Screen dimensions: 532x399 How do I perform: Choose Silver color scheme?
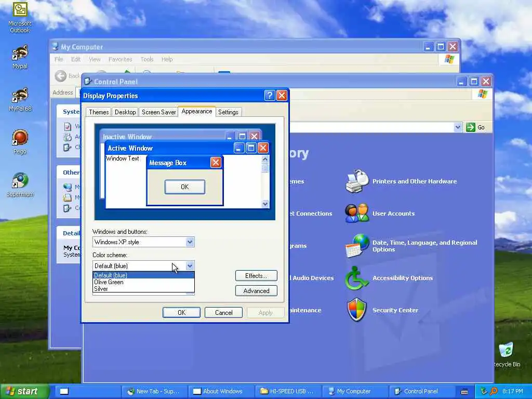pyautogui.click(x=143, y=289)
